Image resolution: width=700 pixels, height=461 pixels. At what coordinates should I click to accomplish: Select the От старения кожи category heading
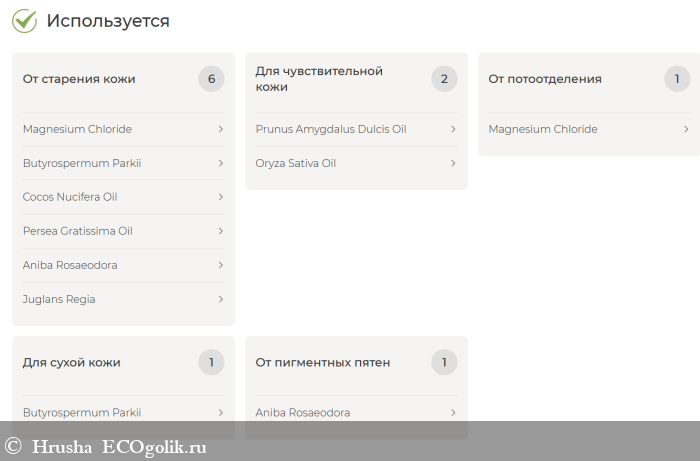(79, 79)
